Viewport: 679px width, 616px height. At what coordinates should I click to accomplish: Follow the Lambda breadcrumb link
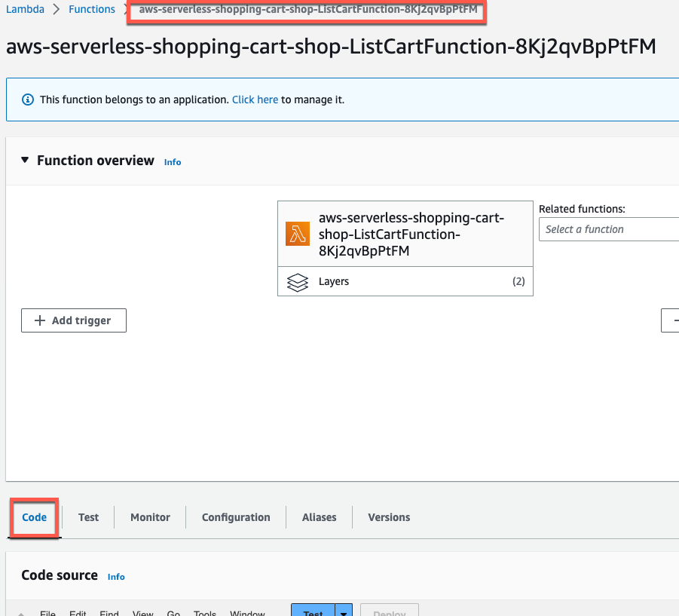(x=25, y=9)
